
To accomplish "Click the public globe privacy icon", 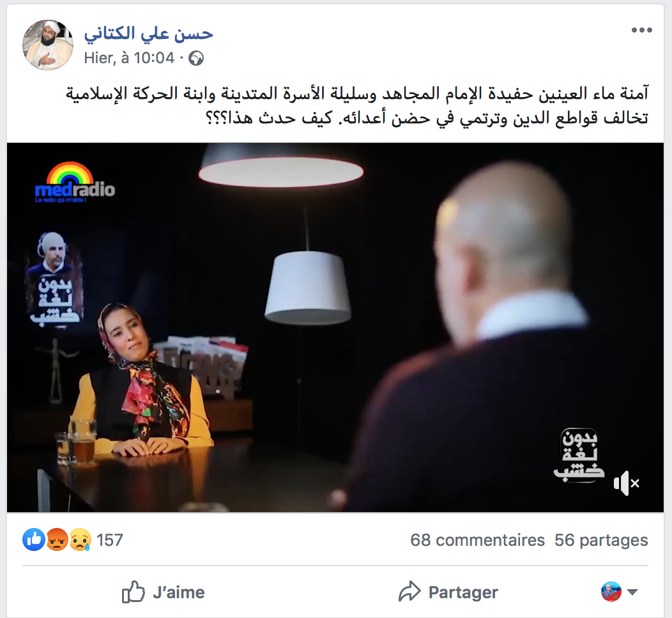I will coord(196,58).
